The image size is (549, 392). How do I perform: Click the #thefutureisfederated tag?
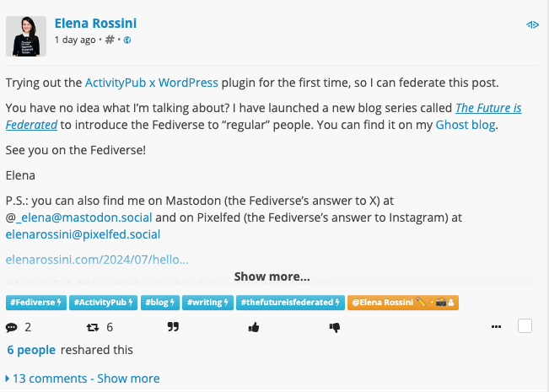coord(290,302)
